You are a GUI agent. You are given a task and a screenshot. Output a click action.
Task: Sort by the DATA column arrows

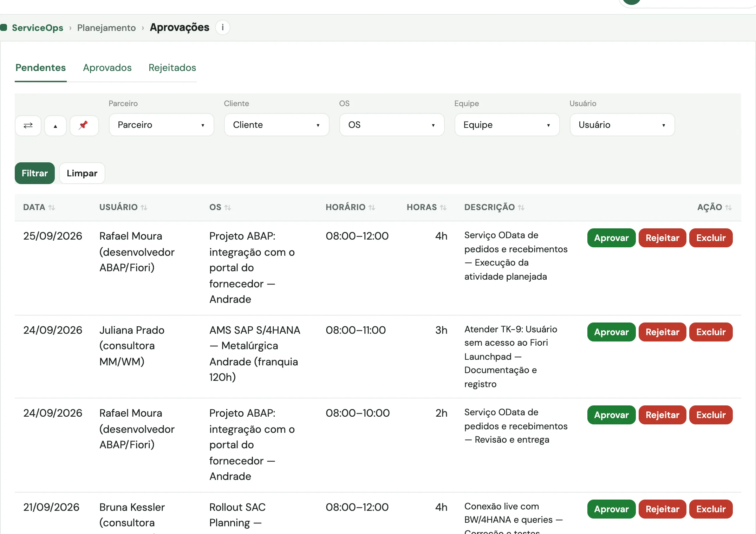(52, 207)
